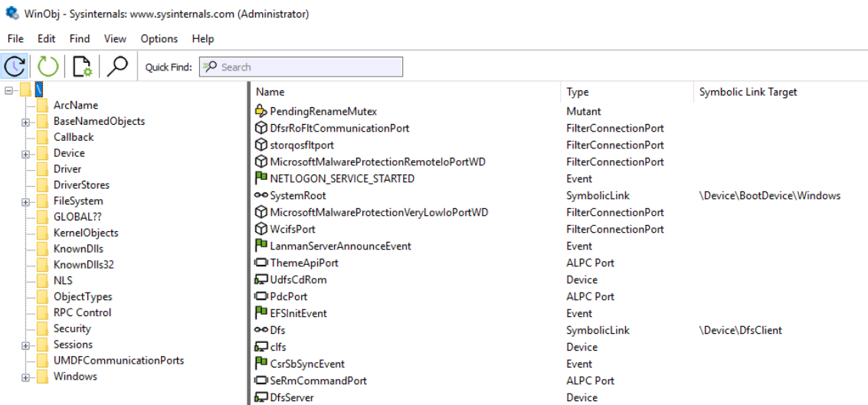The image size is (868, 405).
Task: Expand the Sessions folder node
Action: coord(25,345)
